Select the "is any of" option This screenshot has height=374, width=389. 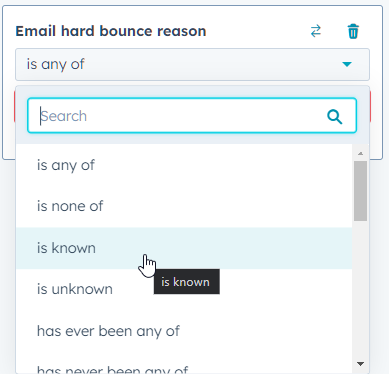pyautogui.click(x=184, y=165)
